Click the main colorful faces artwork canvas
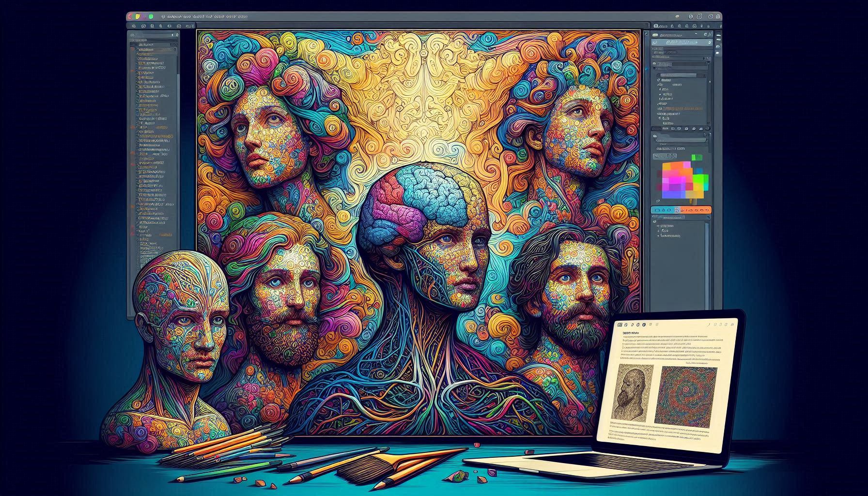The image size is (868, 496). click(x=419, y=232)
